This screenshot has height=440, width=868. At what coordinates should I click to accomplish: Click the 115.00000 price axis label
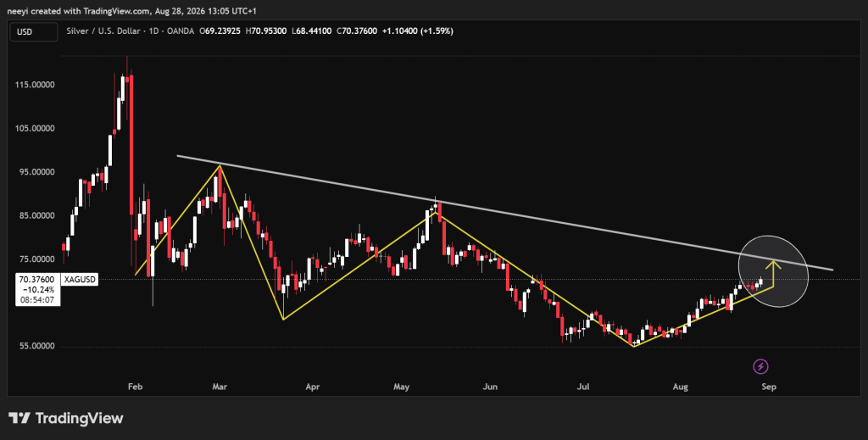(x=35, y=85)
